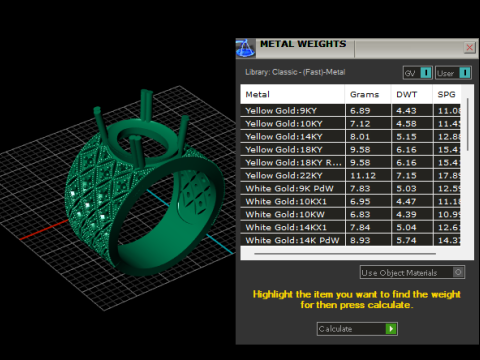Click the Library: Classic - (Fast)-Metal label

(x=295, y=72)
